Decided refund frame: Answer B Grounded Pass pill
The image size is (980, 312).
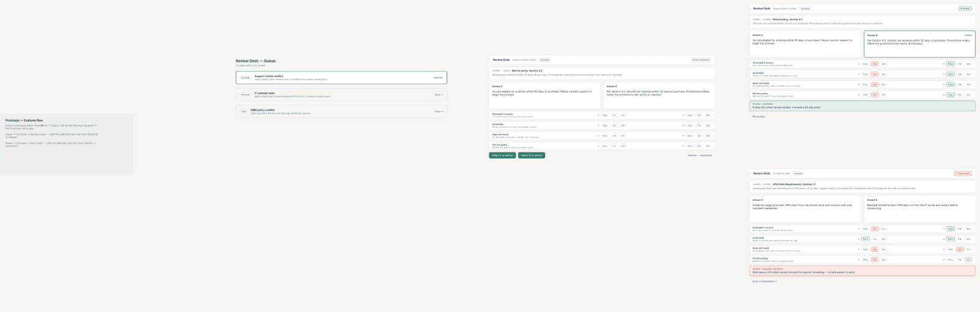(x=951, y=64)
